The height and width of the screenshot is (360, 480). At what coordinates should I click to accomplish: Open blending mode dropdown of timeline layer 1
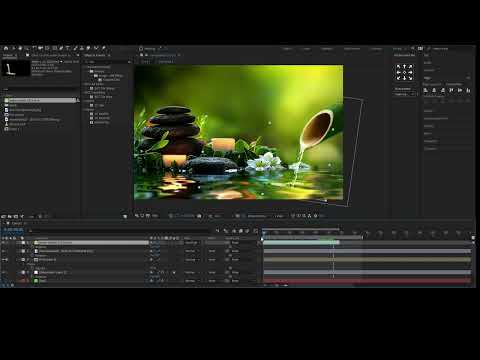click(192, 243)
